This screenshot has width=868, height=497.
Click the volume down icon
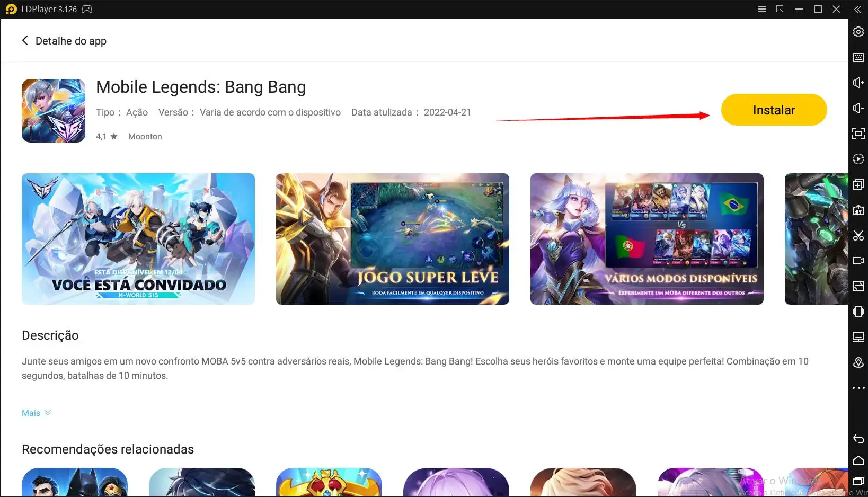[858, 108]
